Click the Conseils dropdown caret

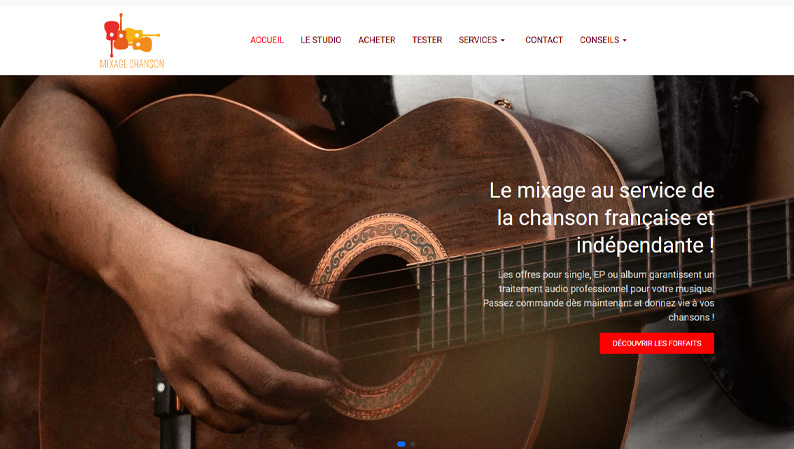624,40
